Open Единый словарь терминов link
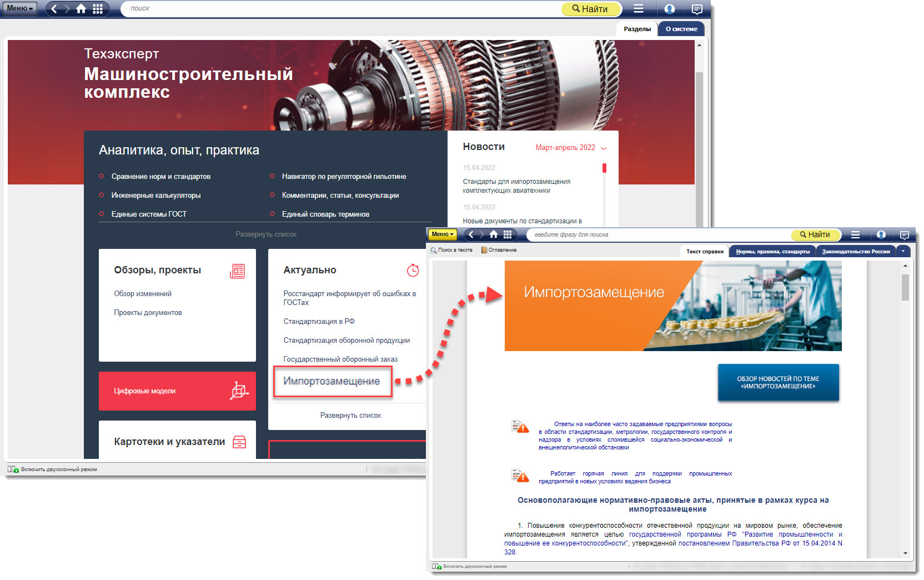Viewport: 924px width, 580px height. tap(325, 214)
